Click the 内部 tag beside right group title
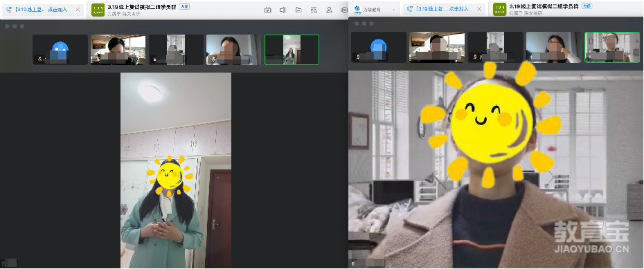This screenshot has width=644, height=269. click(587, 6)
